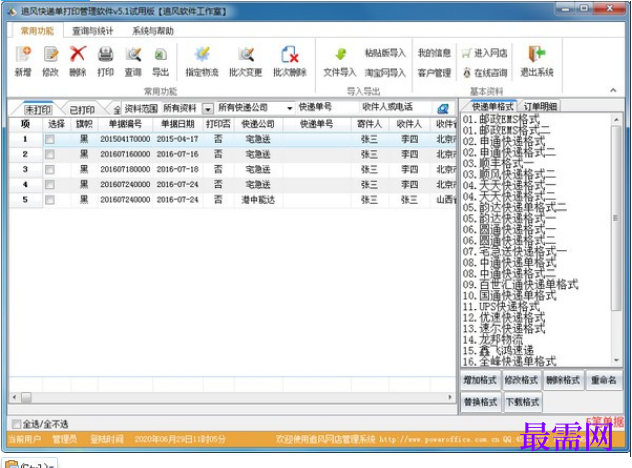
Task: Click the format list's vertical scrollbar thumb
Action: point(615,218)
